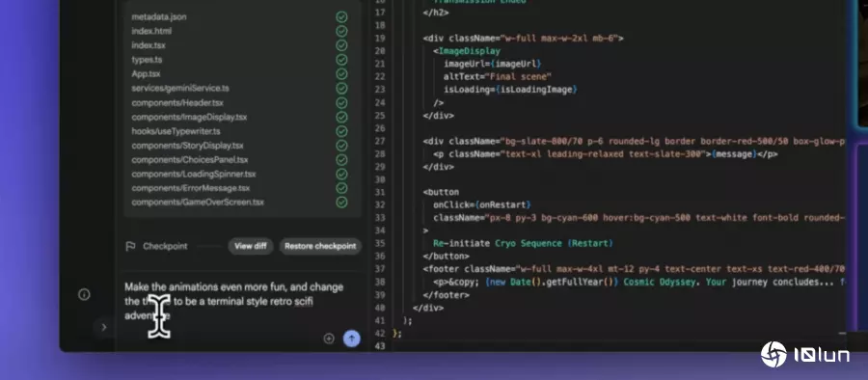Click green checkmark beside components/GameOverScreen.tsx
Image resolution: width=868 pixels, height=380 pixels.
(x=341, y=203)
